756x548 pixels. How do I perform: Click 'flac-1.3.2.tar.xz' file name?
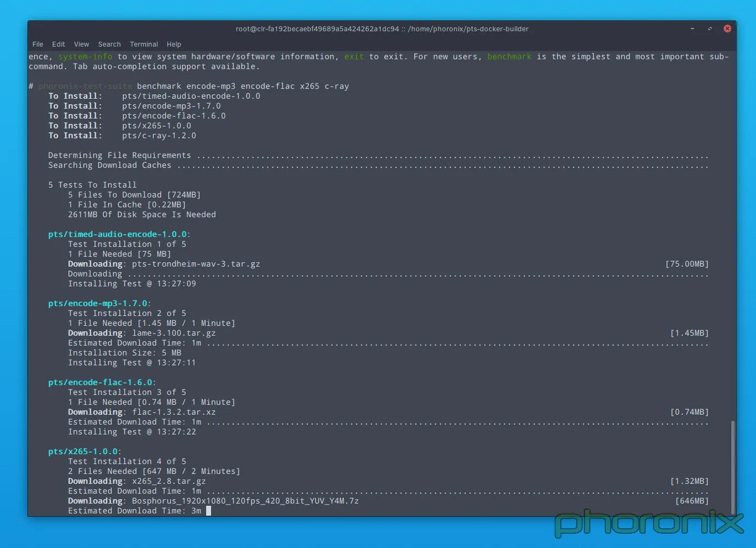(x=174, y=412)
